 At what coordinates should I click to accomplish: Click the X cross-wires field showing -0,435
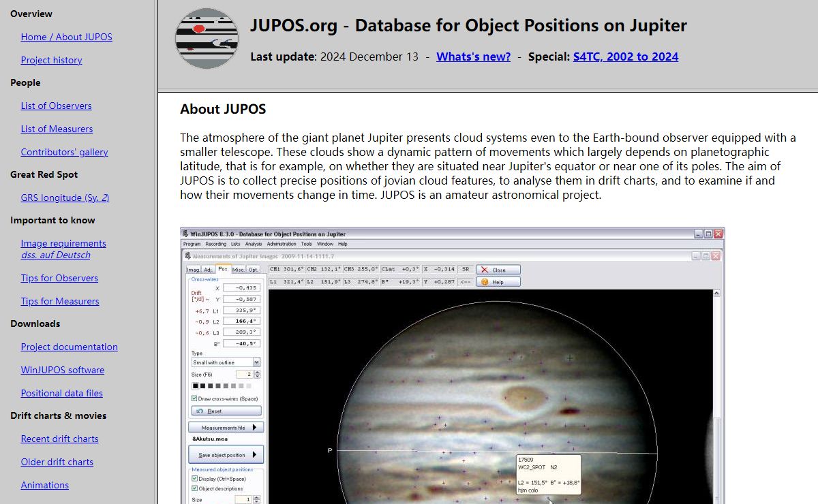[241, 287]
